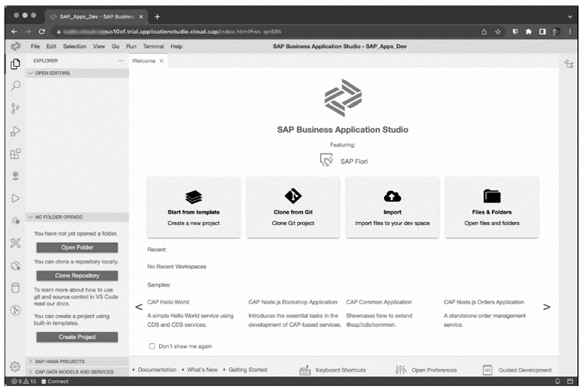584x392 pixels.
Task: Click the Create Project button
Action: [x=77, y=337]
